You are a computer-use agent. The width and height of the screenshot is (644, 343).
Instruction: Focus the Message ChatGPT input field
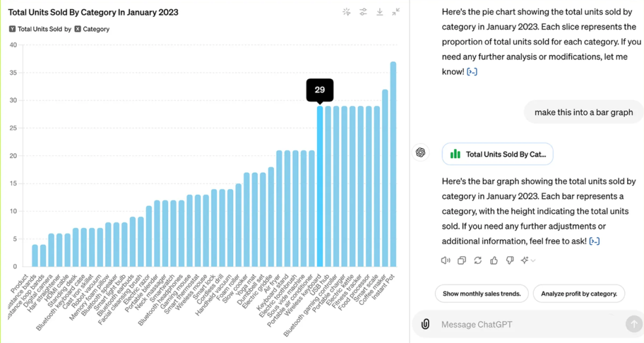[525, 325]
